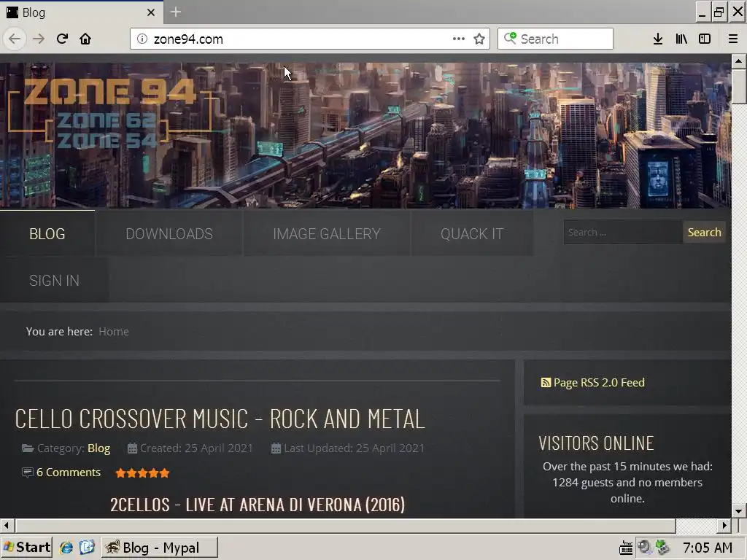
Task: Click the vertical scrollbar up arrow
Action: (738, 61)
